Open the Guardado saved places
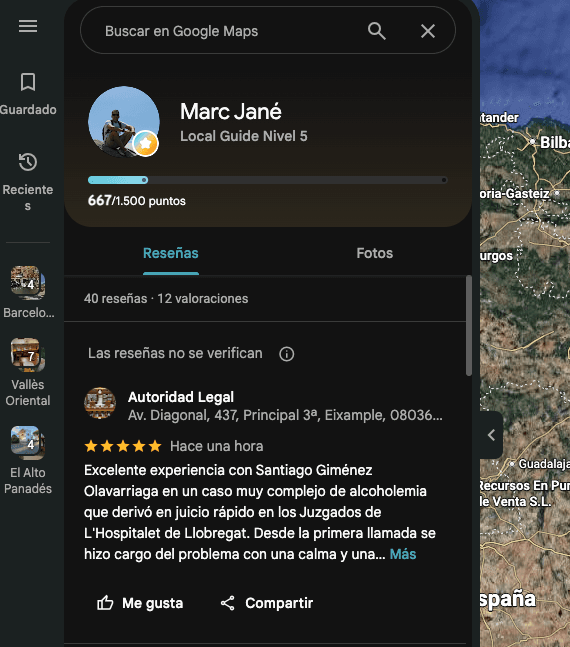Image resolution: width=570 pixels, height=647 pixels. click(x=28, y=94)
